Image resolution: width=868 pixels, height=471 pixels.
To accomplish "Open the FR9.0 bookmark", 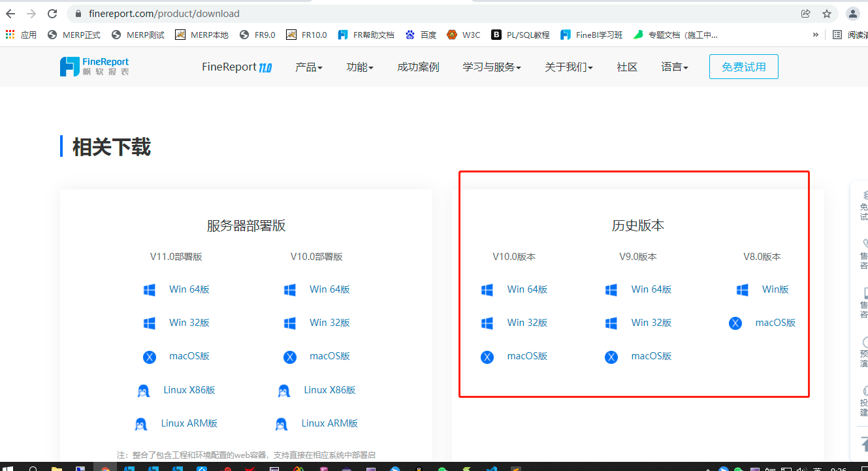I will click(x=257, y=35).
